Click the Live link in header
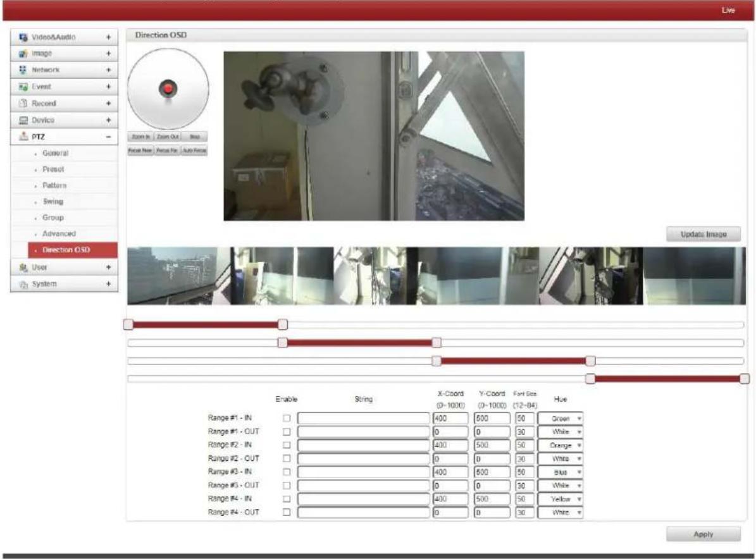This screenshot has height=559, width=756. click(x=728, y=10)
